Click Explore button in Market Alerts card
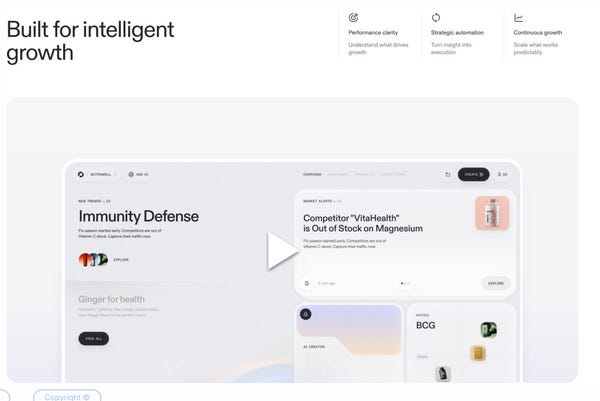Viewport: 600px width, 401px height. coord(496,284)
